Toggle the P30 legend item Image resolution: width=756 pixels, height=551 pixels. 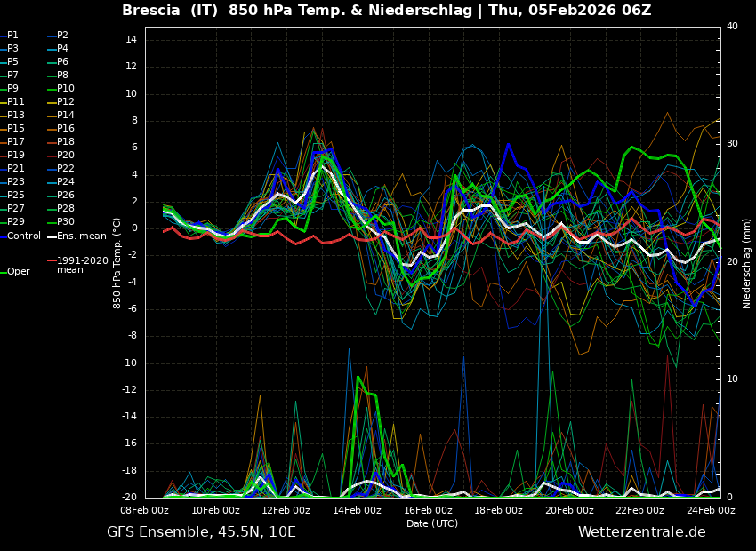point(66,222)
